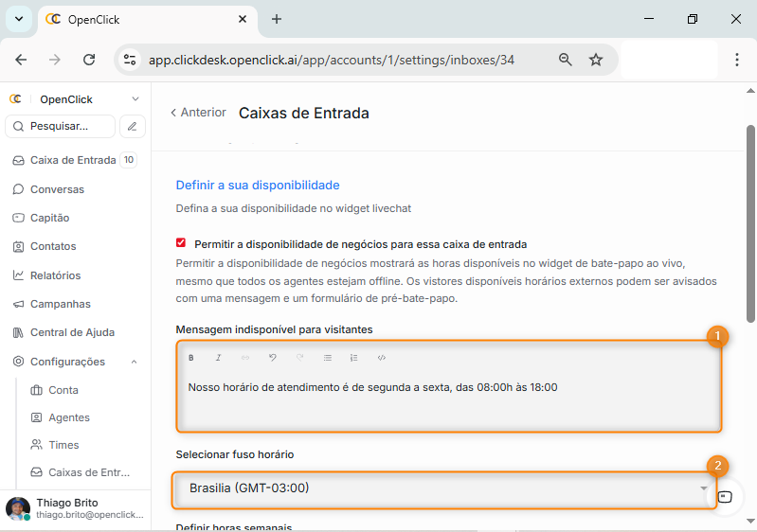Uncheck the business availability checkbox
This screenshot has width=757, height=532.
[181, 243]
